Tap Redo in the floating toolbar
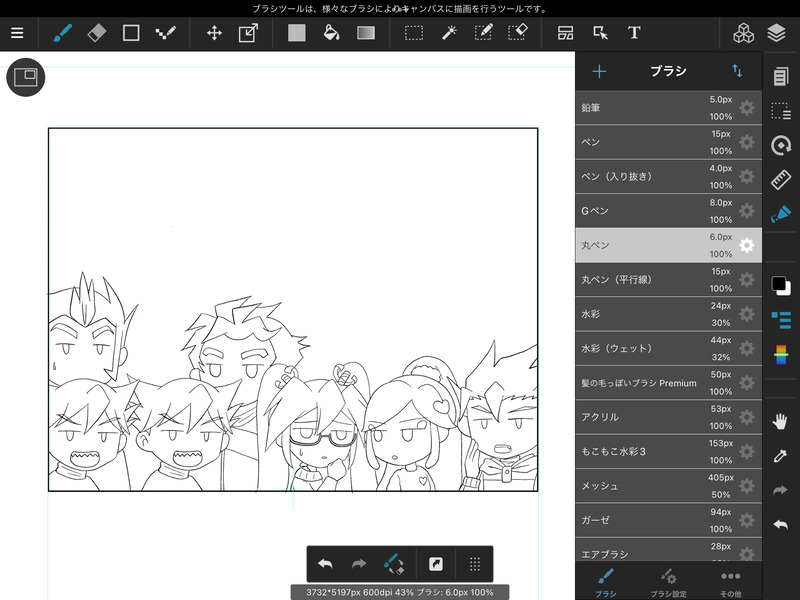The height and width of the screenshot is (600, 800). click(359, 564)
